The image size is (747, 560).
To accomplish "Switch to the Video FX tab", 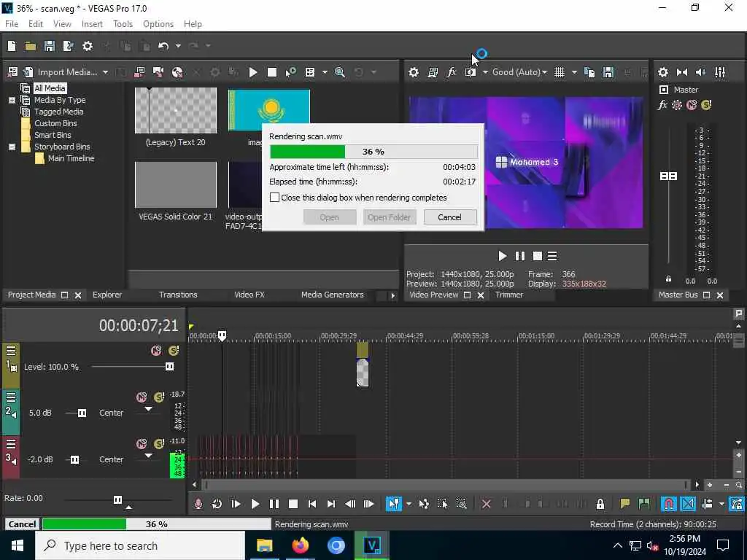I will click(x=249, y=295).
